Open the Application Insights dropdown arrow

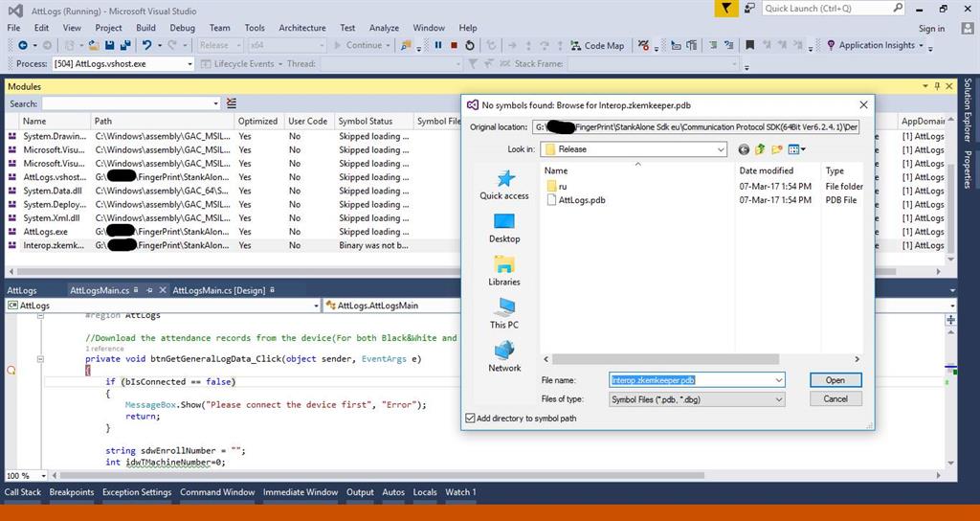pyautogui.click(x=922, y=45)
